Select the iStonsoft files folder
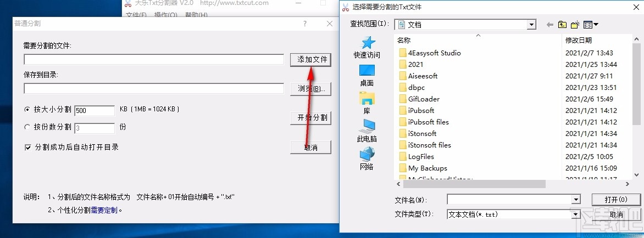 coord(425,145)
